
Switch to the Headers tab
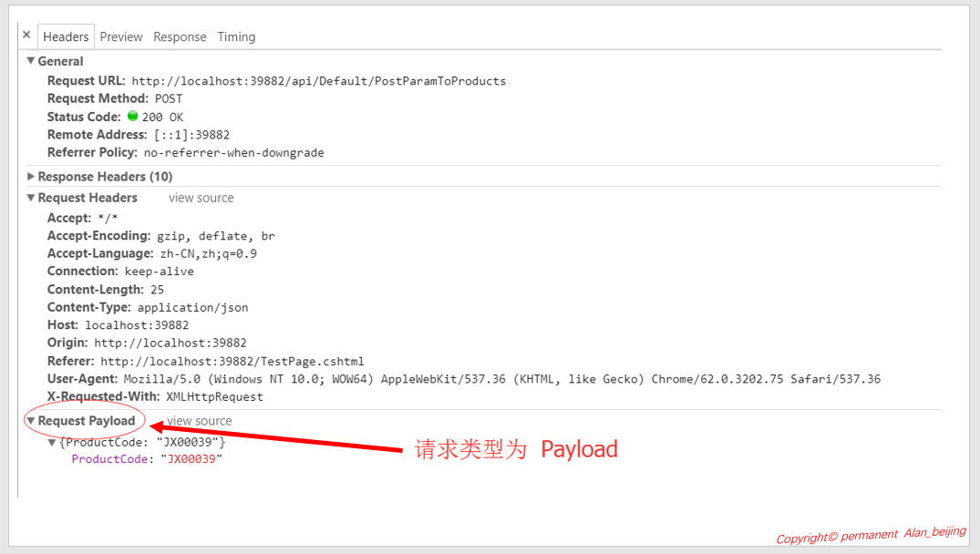pyautogui.click(x=66, y=36)
